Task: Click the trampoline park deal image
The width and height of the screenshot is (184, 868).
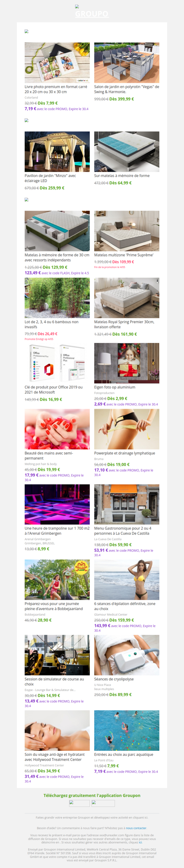Action: pos(57,504)
